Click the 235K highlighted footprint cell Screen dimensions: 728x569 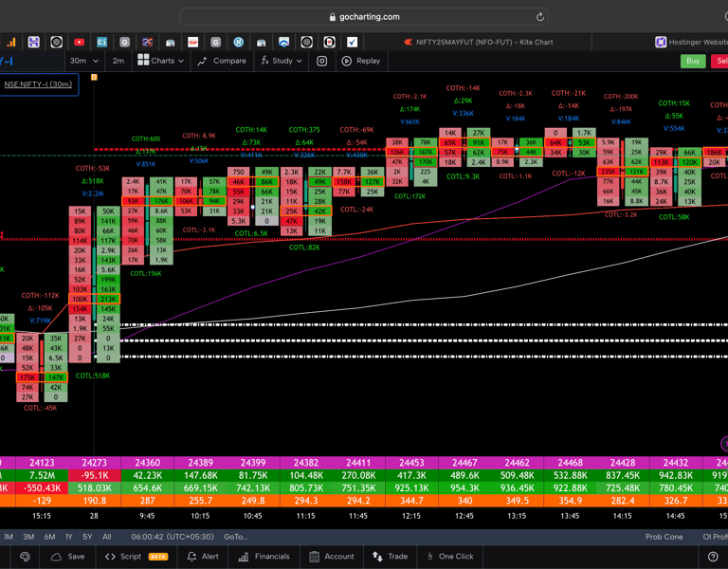coord(608,172)
